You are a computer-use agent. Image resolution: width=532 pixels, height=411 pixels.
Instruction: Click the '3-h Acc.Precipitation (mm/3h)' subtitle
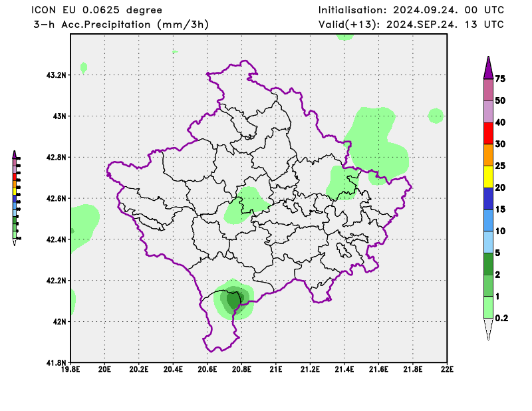121,25
